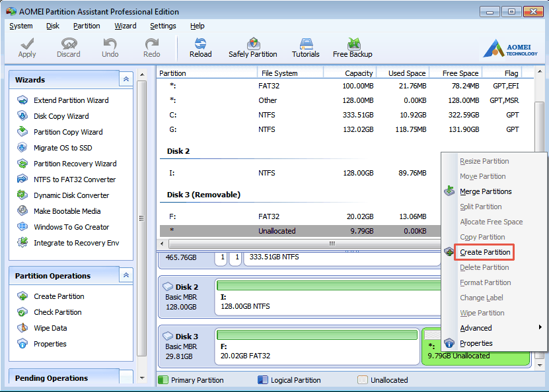This screenshot has height=392, width=549.
Task: Open Safely Partition from the toolbar
Action: coord(252,48)
